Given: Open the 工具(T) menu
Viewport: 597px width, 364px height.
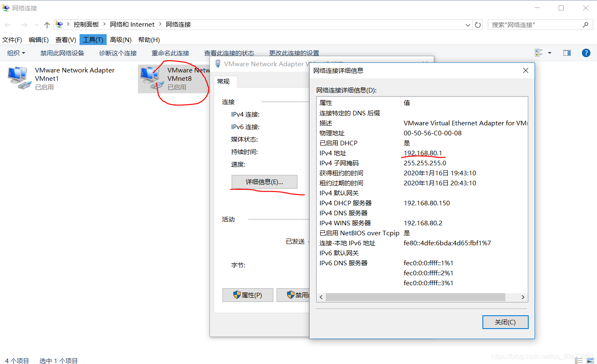Looking at the screenshot, I should [x=93, y=40].
